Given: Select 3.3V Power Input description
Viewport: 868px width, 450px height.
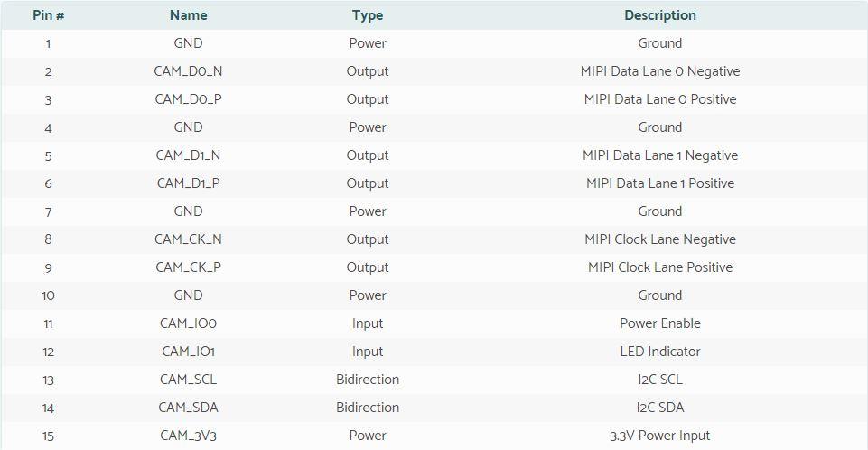Looking at the screenshot, I should click(x=660, y=436).
